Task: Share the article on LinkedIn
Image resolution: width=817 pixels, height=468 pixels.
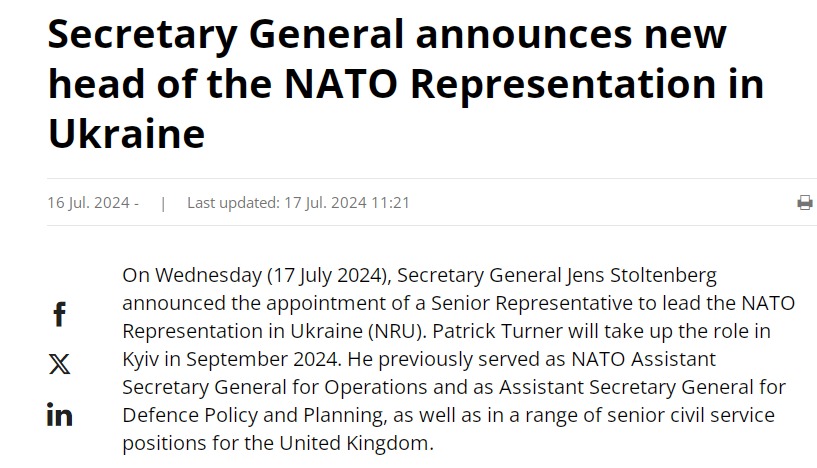Action: pyautogui.click(x=59, y=414)
